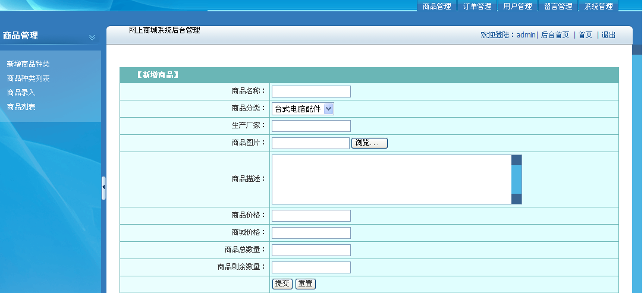The image size is (644, 293).
Task: Click the 首页 link in the header
Action: coord(585,35)
